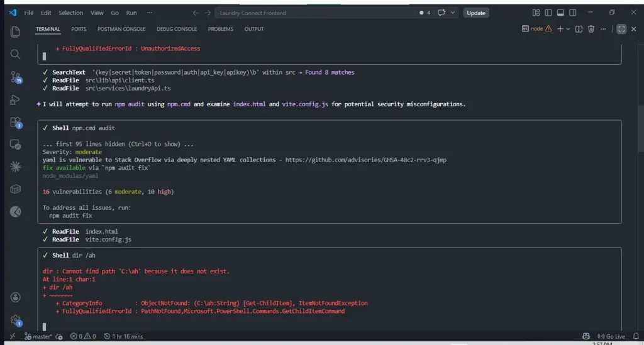Click the src\lib\api\client.ts file path
This screenshot has width=644, height=345.
[x=120, y=80]
